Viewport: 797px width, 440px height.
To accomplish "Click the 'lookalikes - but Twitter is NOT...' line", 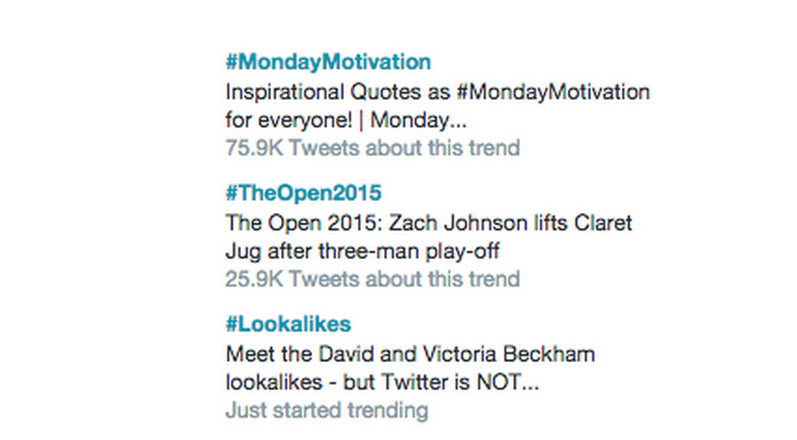I will (x=382, y=383).
